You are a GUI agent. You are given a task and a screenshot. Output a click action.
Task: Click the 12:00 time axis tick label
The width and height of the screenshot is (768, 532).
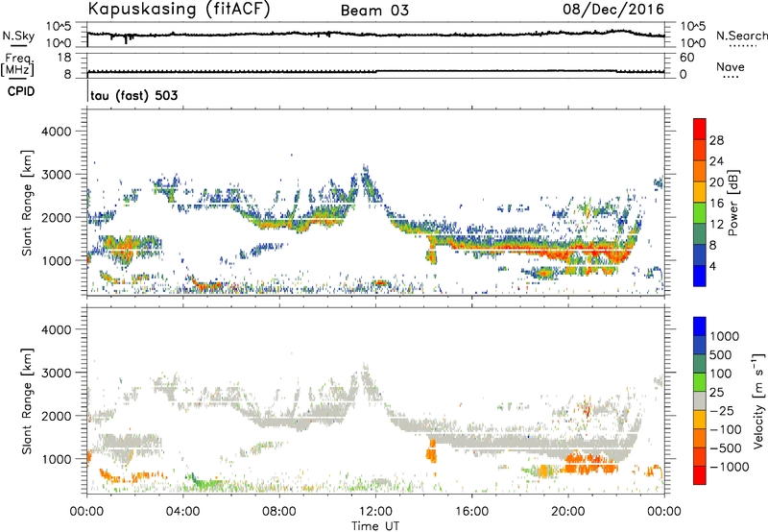[x=375, y=512]
